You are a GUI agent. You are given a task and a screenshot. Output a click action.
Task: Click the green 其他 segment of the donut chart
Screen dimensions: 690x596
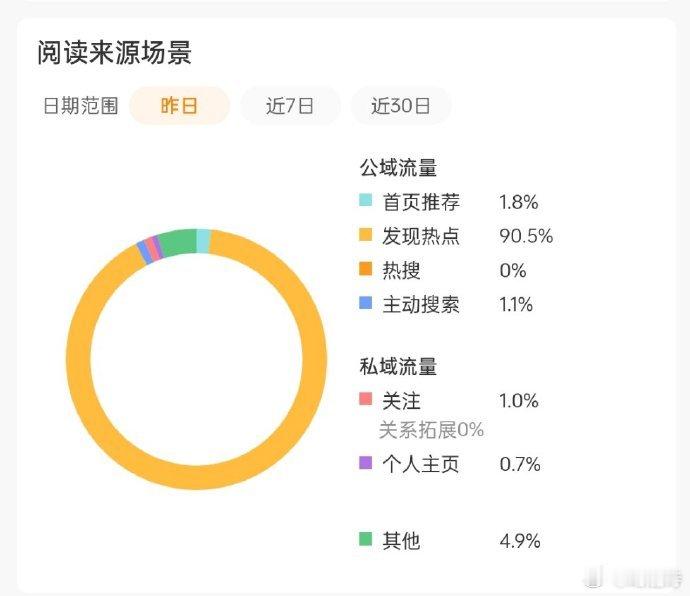click(177, 243)
